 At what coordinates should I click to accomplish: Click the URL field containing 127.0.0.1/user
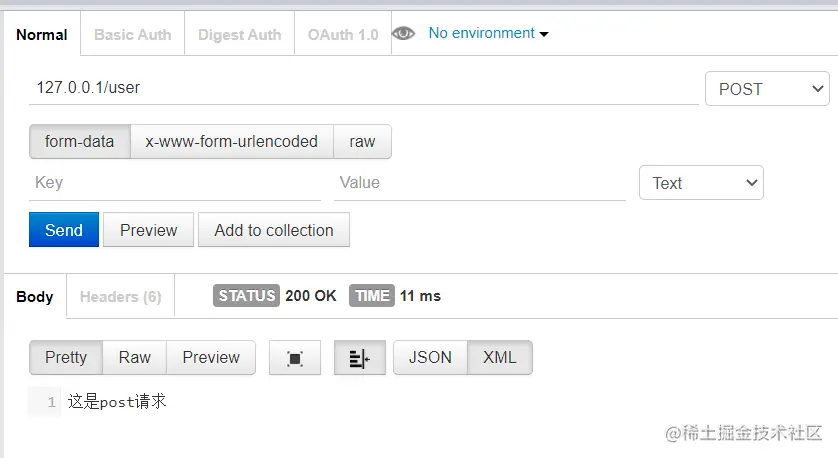[364, 88]
